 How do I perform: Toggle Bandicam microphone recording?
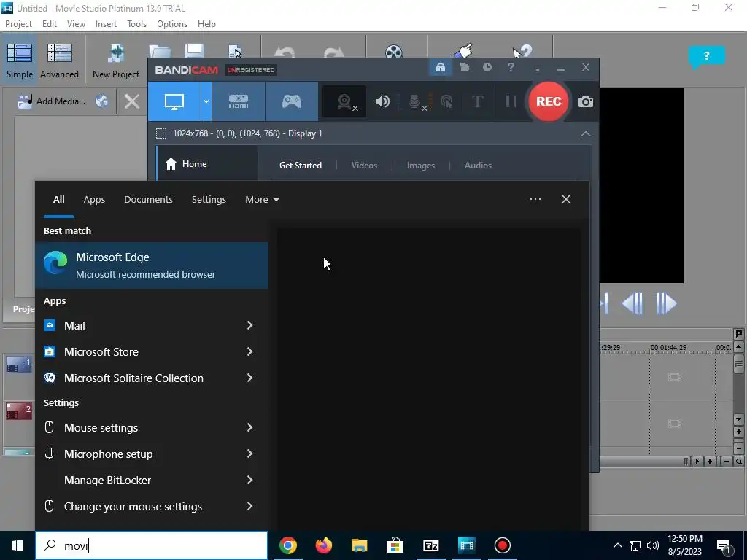(x=415, y=101)
